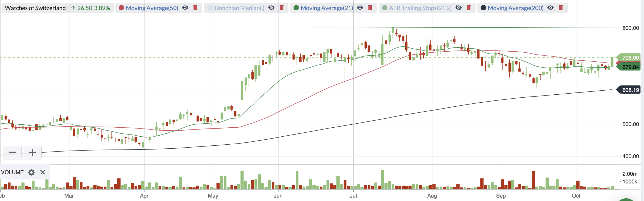
Task: Click the 26.50 3.89% price change
Action: (x=91, y=8)
